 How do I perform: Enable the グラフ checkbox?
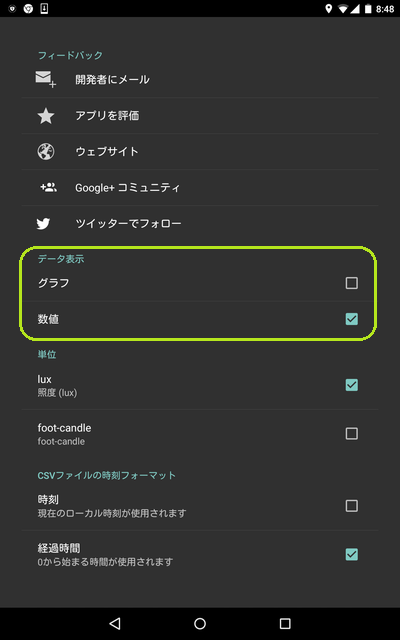point(351,283)
